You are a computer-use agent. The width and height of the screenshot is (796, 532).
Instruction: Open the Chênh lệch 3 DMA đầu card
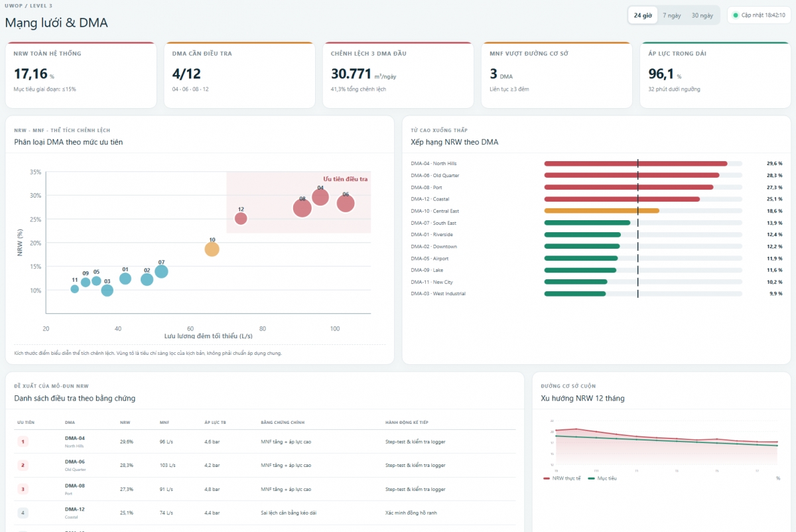pos(398,75)
